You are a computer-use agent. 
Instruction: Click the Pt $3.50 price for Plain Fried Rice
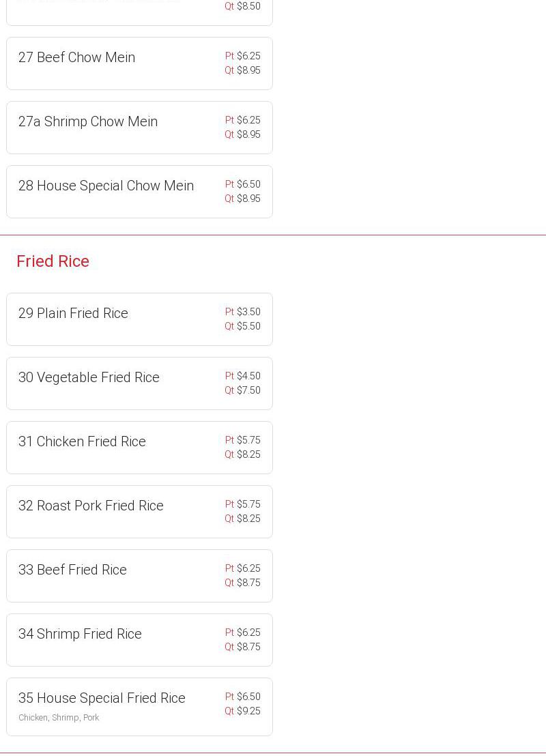[x=243, y=312]
